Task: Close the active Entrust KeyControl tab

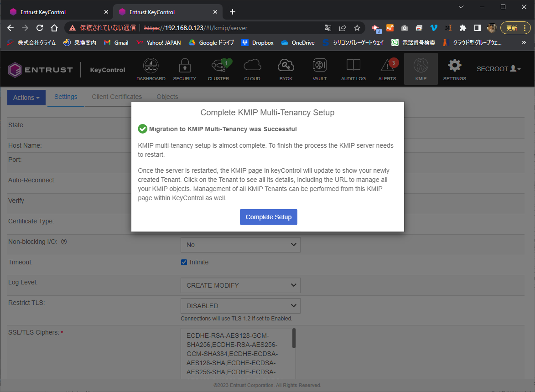Action: pos(215,12)
